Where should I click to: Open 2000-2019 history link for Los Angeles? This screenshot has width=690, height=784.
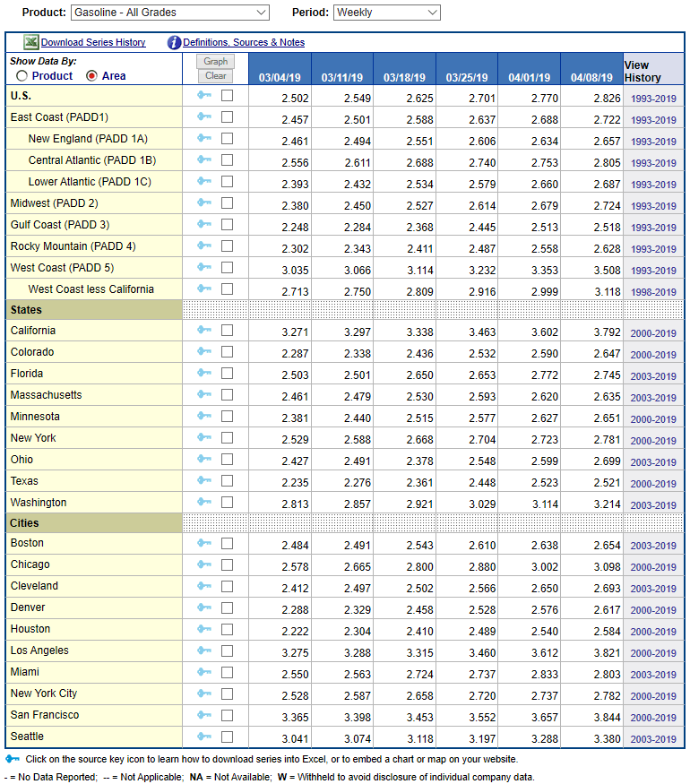pos(653,653)
